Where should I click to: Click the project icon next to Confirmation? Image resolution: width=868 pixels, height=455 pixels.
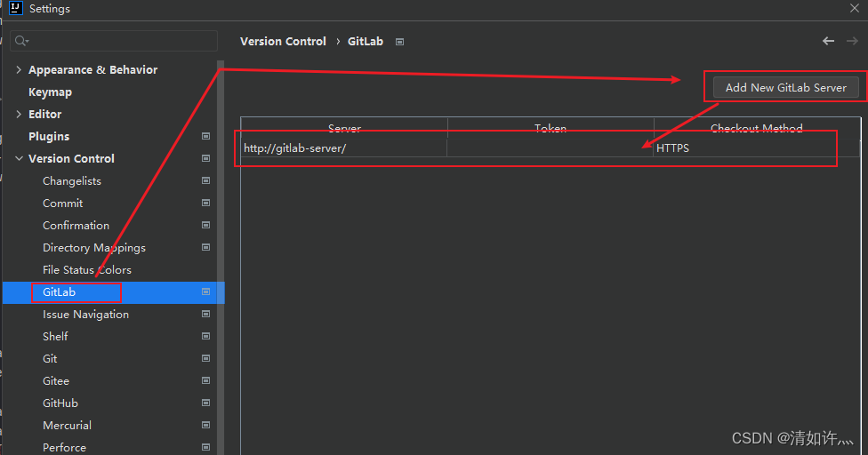206,225
